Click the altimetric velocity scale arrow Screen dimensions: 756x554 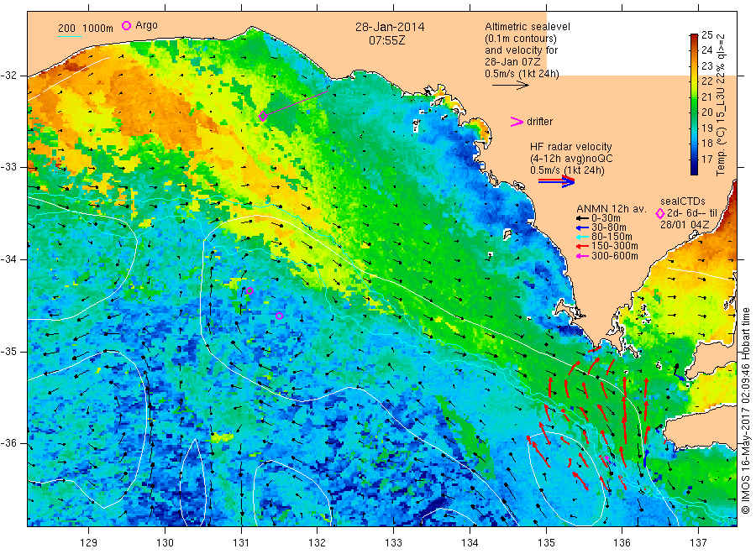pos(510,86)
